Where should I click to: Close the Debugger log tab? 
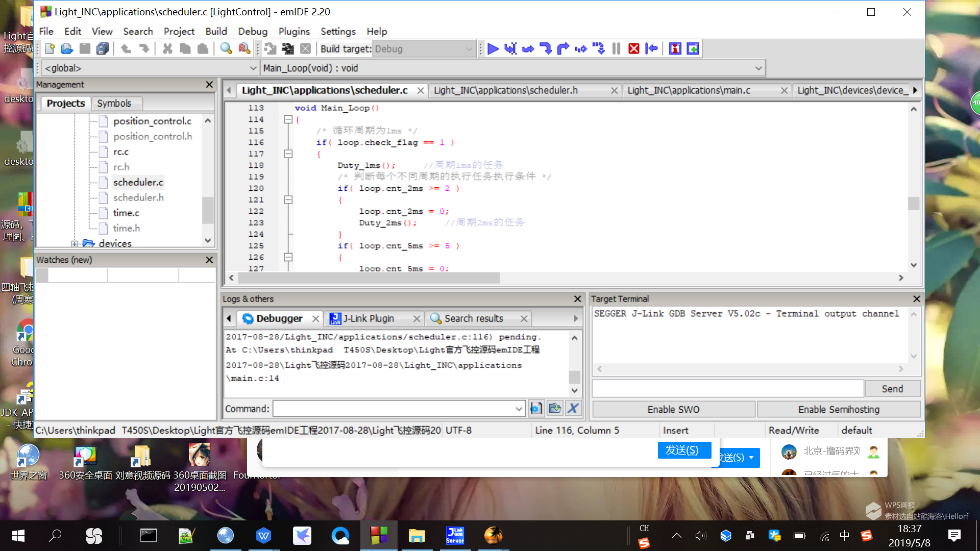[x=315, y=319]
